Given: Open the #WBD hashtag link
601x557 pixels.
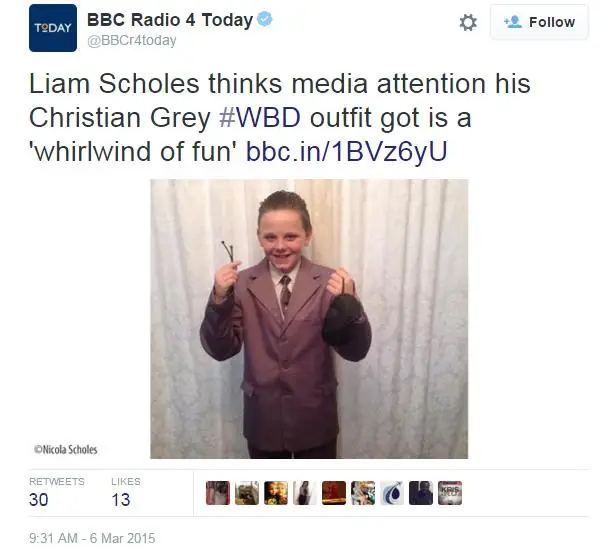Looking at the screenshot, I should click(260, 117).
